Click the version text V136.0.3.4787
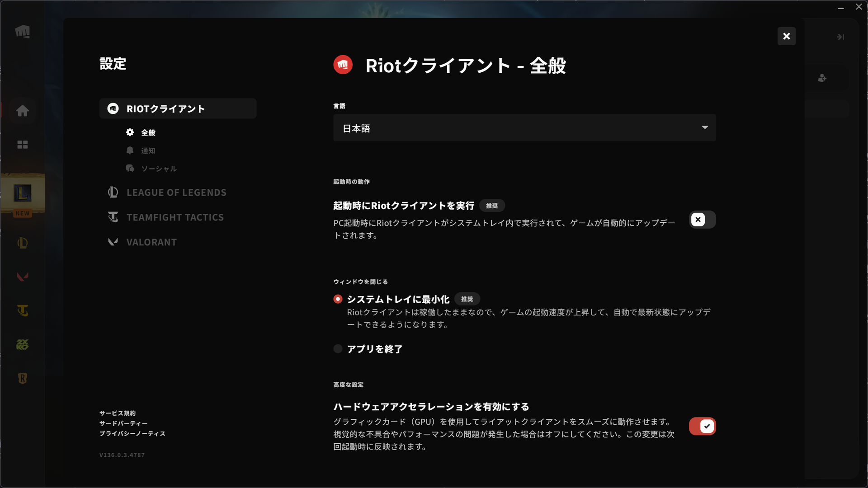The height and width of the screenshot is (488, 868). [x=122, y=455]
